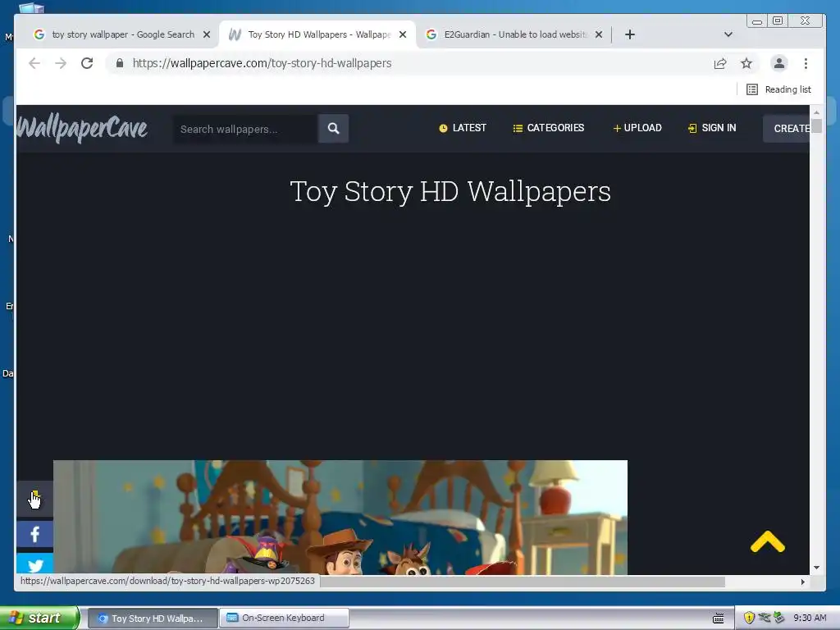840x630 pixels.
Task: Open the Windows start menu
Action: point(39,618)
